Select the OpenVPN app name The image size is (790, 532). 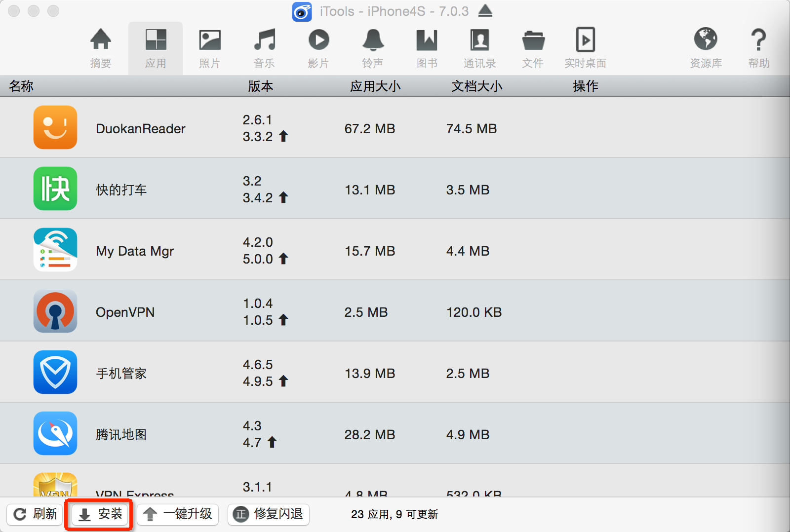coord(125,312)
